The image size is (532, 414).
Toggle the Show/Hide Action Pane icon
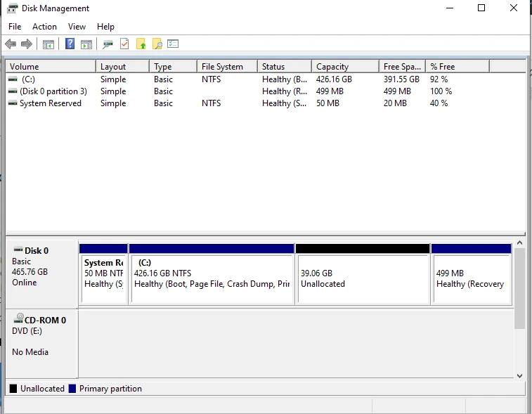(86, 44)
